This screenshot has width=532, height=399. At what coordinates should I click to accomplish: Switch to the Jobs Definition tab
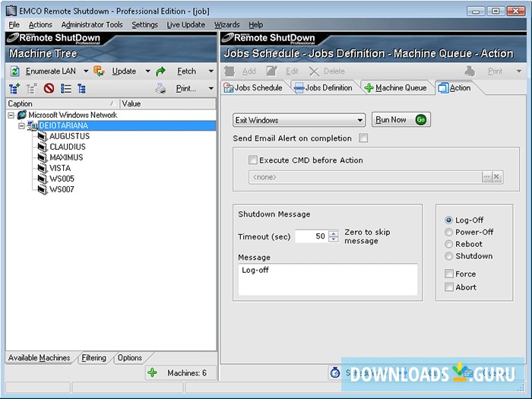(323, 88)
